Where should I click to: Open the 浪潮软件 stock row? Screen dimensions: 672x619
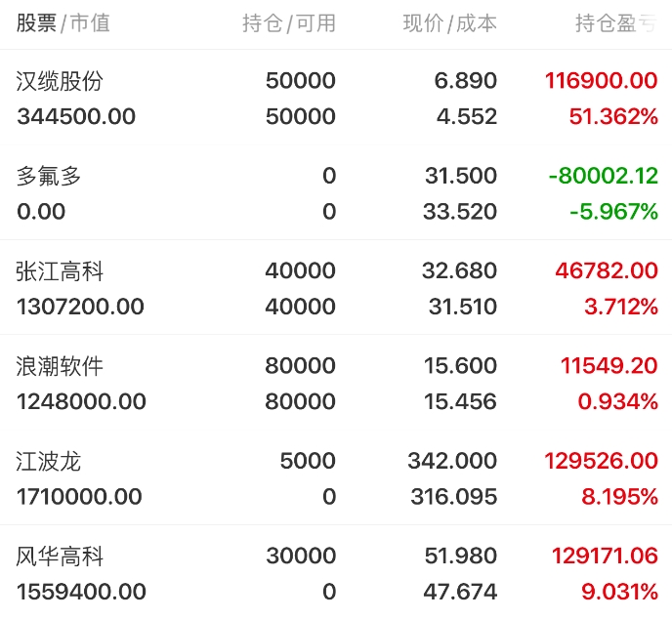coord(336,383)
